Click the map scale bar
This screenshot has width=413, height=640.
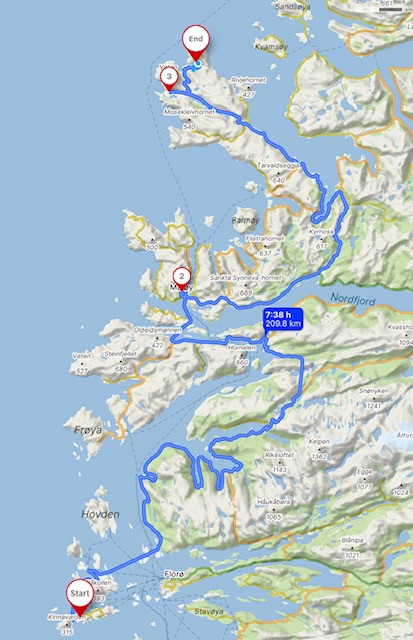click(391, 9)
